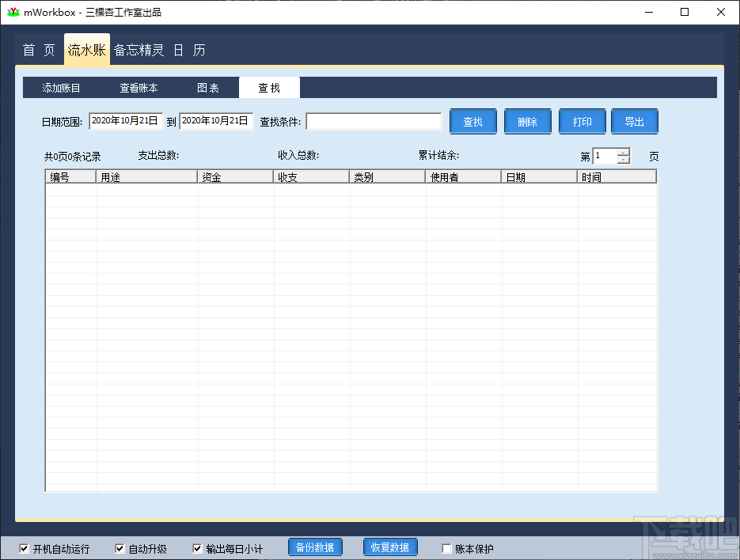Image resolution: width=740 pixels, height=560 pixels.
Task: Open the 流水账 tab
Action: pyautogui.click(x=86, y=49)
